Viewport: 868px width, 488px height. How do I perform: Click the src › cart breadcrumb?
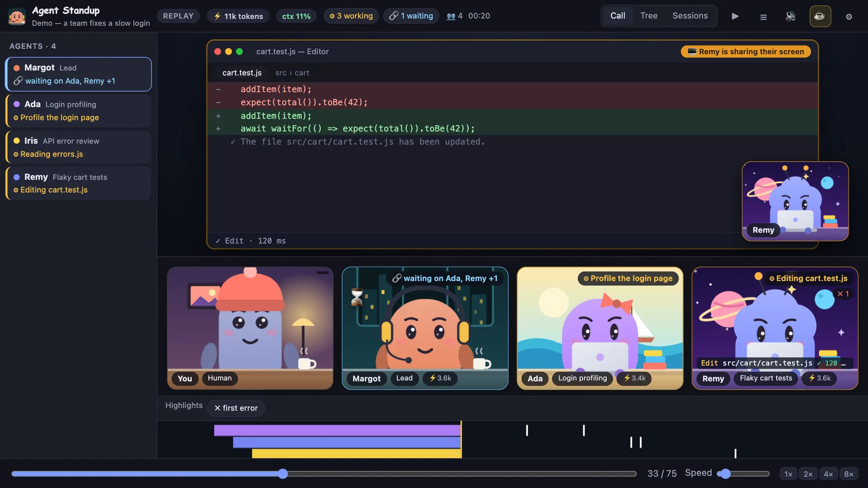pyautogui.click(x=292, y=73)
